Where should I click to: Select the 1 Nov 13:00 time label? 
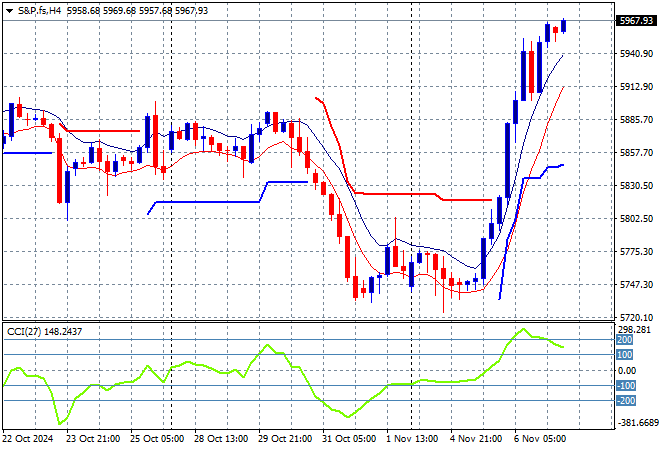(x=412, y=439)
